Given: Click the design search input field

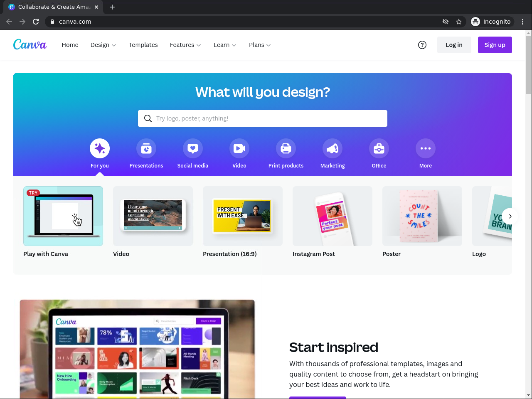Looking at the screenshot, I should tap(263, 118).
